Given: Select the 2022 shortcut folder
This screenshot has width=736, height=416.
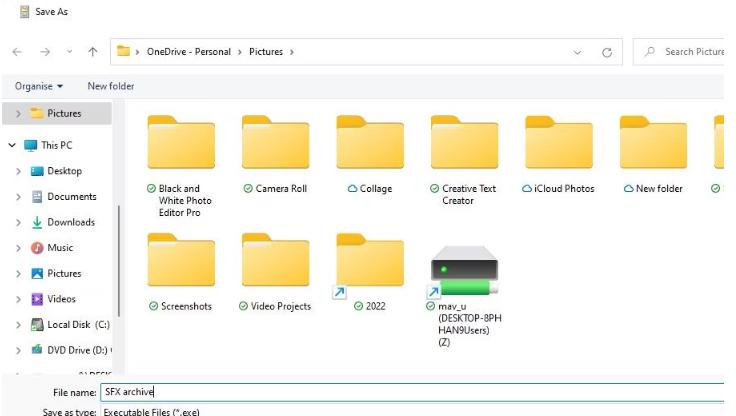Looking at the screenshot, I should click(370, 272).
